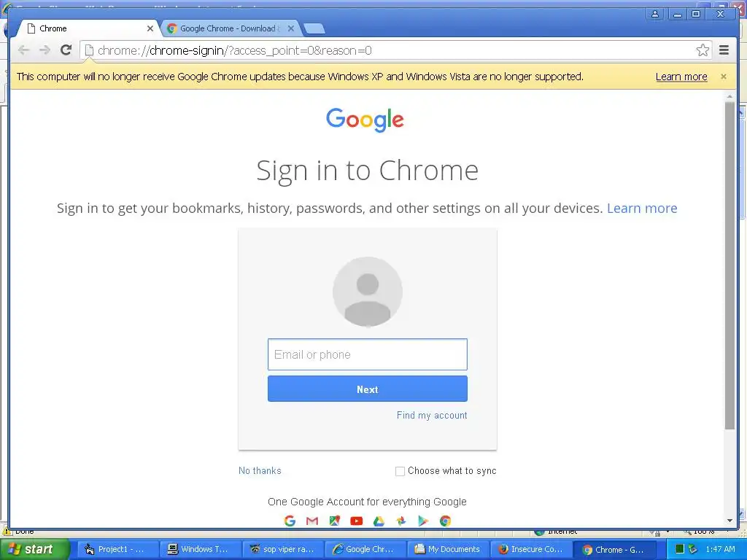
Task: Focus the Email or phone field
Action: [368, 354]
